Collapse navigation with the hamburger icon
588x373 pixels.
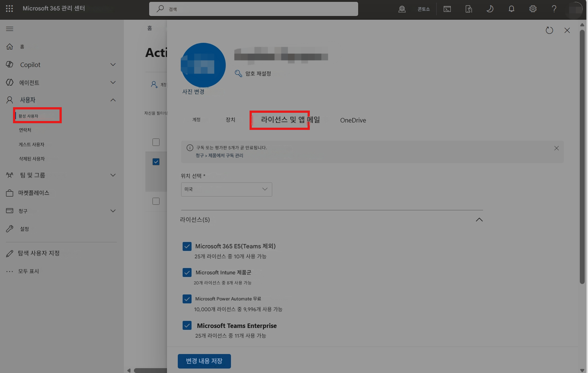pos(10,29)
